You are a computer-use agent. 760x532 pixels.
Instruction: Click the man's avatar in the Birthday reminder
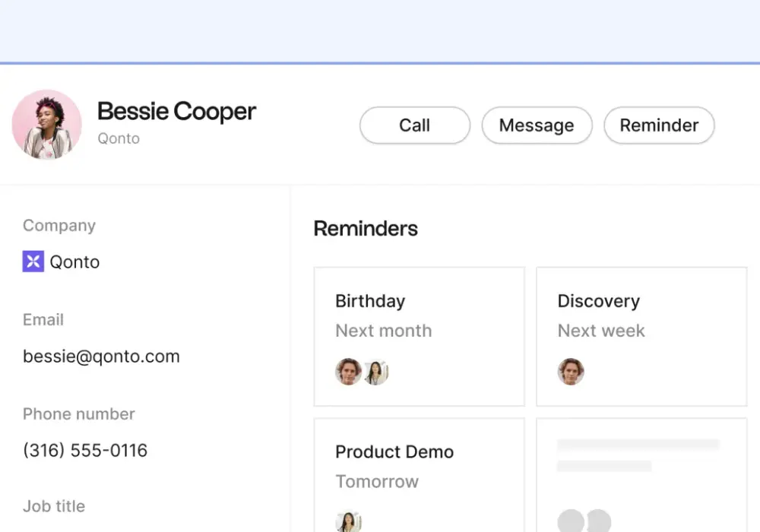348,372
